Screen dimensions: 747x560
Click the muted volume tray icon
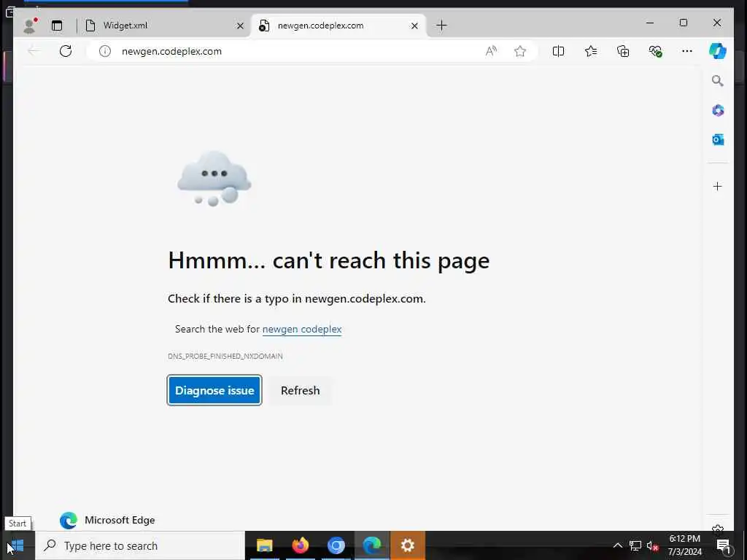click(x=652, y=545)
